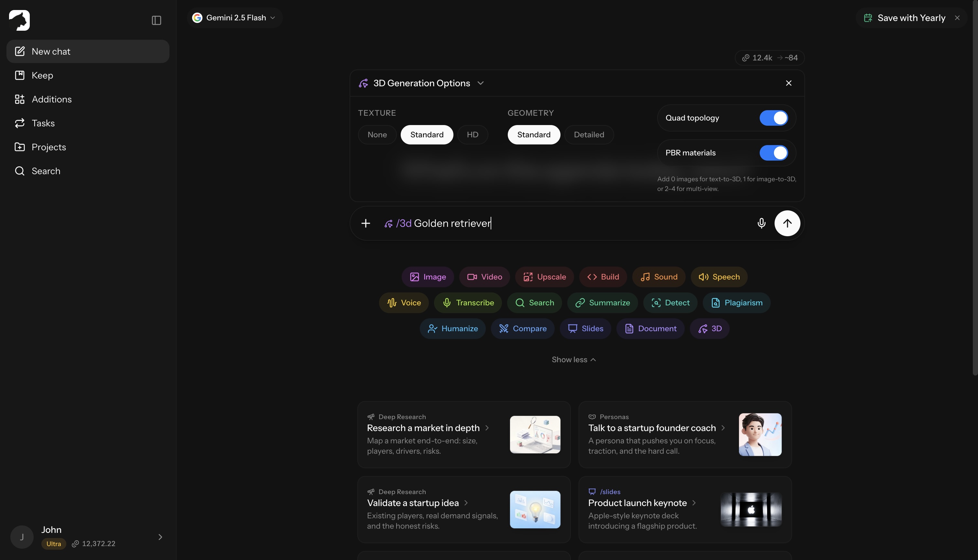Image resolution: width=978 pixels, height=560 pixels.
Task: Select the Detect tool chip
Action: (670, 303)
